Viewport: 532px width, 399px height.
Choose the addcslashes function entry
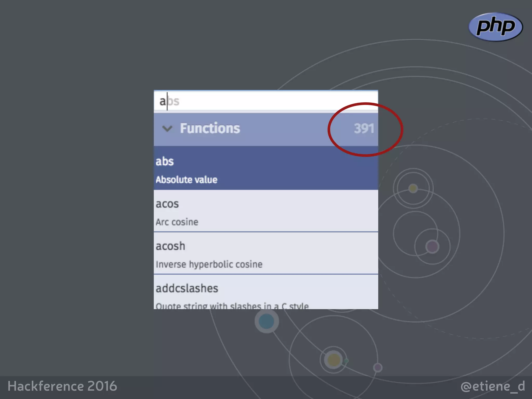pyautogui.click(x=187, y=288)
